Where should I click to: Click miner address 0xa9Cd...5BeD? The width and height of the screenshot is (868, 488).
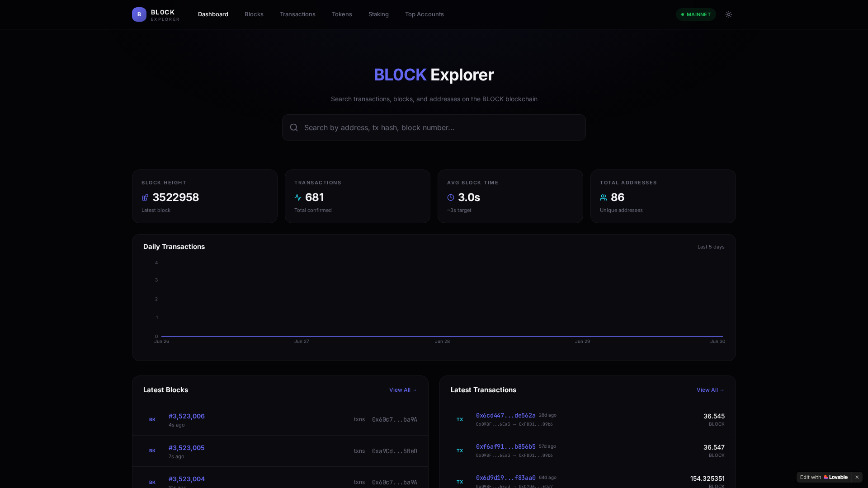point(395,451)
